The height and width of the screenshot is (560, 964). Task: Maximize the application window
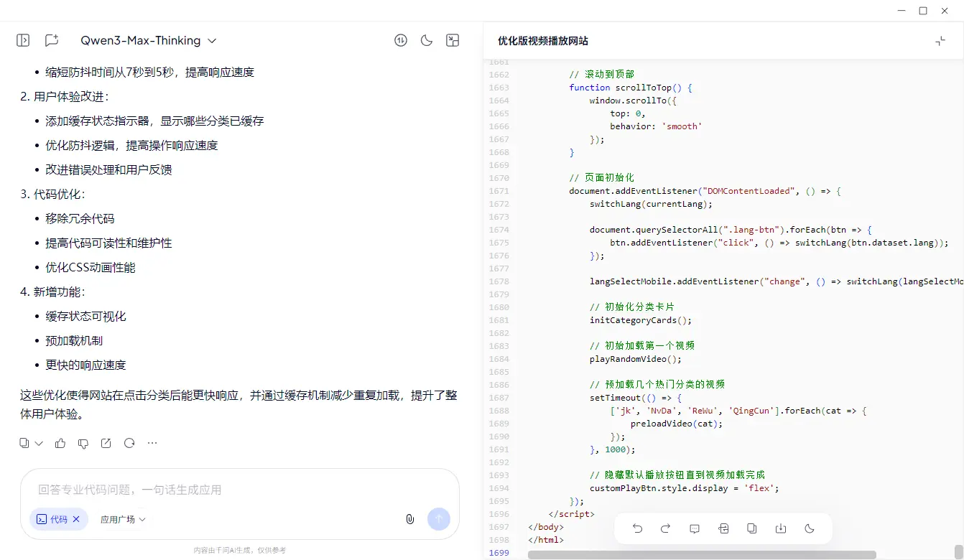coord(923,11)
